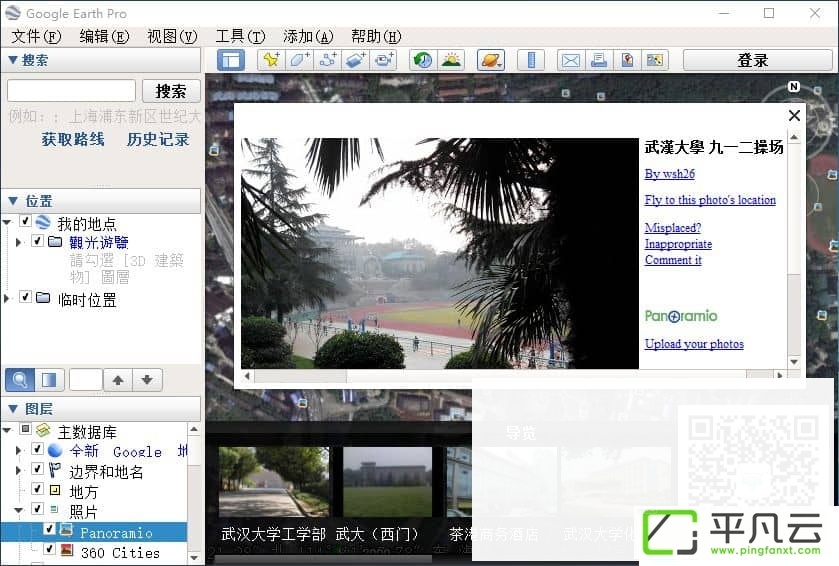Uncheck the 照片 layer checkbox
839x566 pixels.
pos(37,508)
